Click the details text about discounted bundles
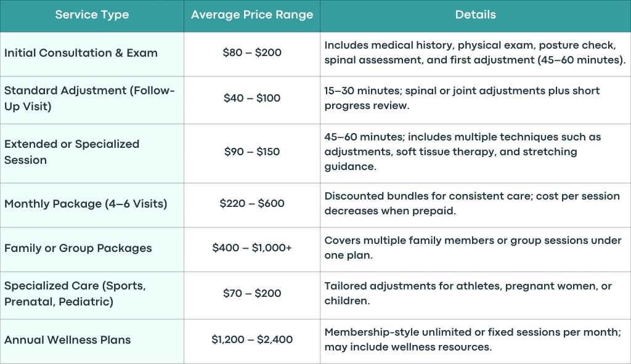This screenshot has height=364, width=631. pyautogui.click(x=471, y=203)
